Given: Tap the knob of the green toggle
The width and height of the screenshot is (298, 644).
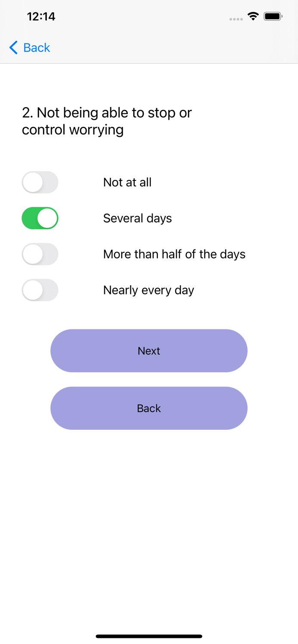Looking at the screenshot, I should [x=48, y=218].
